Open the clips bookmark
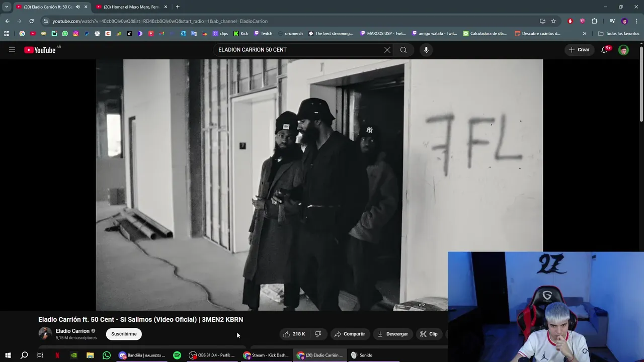Screen dimensions: 644x362 (x=220, y=34)
